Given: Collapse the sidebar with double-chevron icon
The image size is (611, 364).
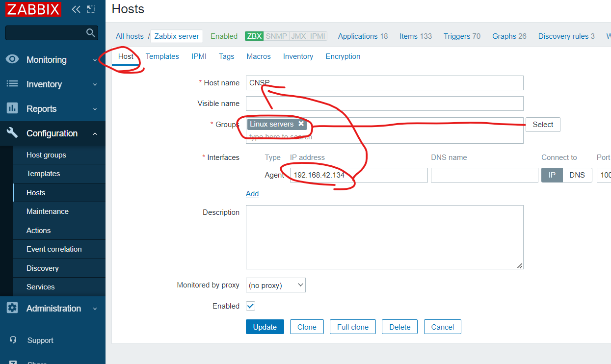Looking at the screenshot, I should click(x=76, y=9).
